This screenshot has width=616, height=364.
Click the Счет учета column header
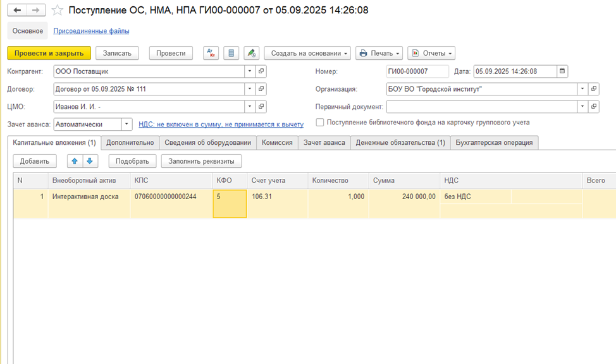[x=278, y=181]
